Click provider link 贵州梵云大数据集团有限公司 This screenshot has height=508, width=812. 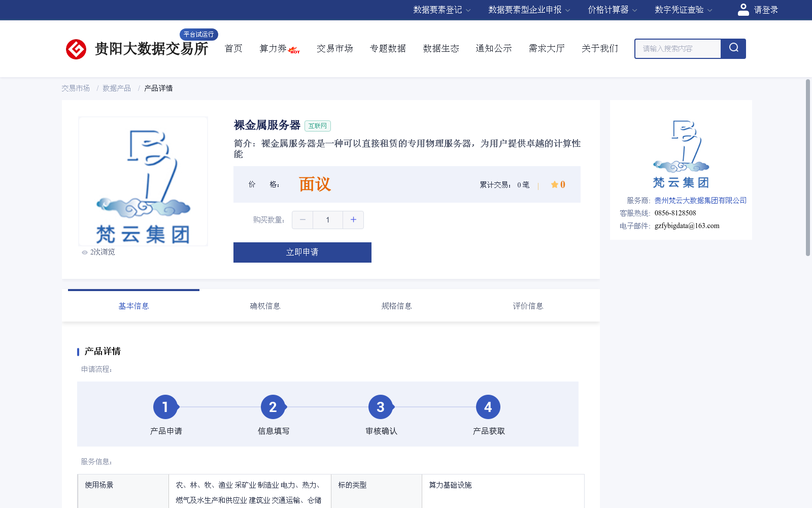click(700, 201)
